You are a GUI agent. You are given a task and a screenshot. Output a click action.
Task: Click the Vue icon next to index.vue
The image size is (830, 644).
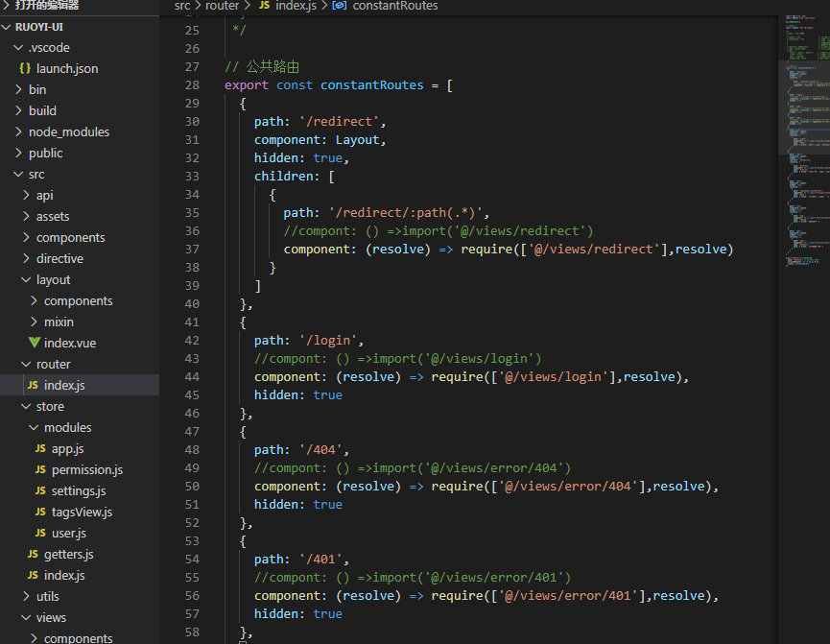tap(34, 343)
